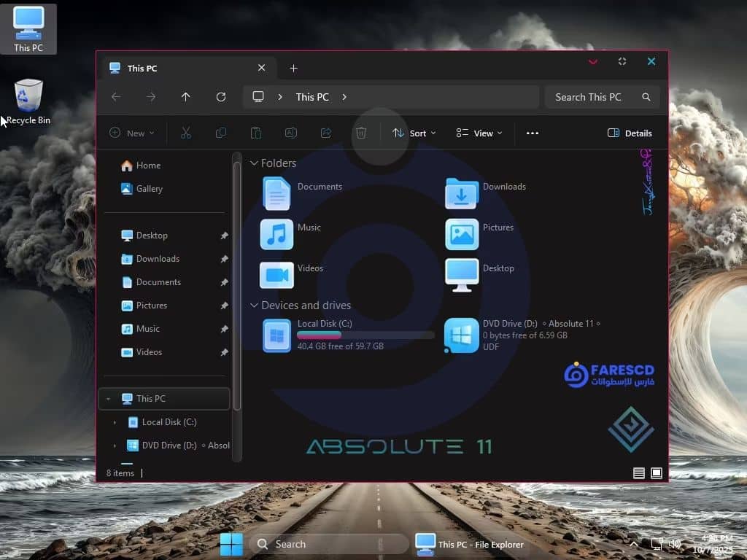Collapse the Devices and drives section

[254, 306]
